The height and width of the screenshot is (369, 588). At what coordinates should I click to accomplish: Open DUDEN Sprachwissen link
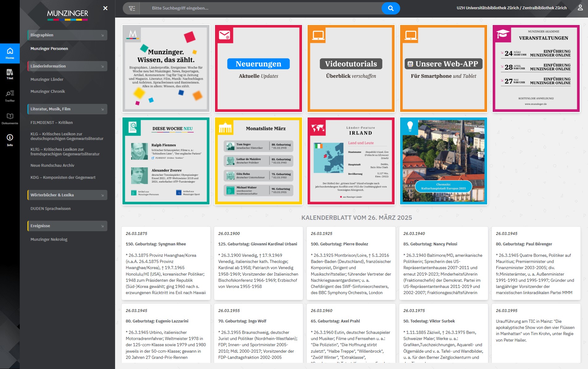[x=50, y=209]
